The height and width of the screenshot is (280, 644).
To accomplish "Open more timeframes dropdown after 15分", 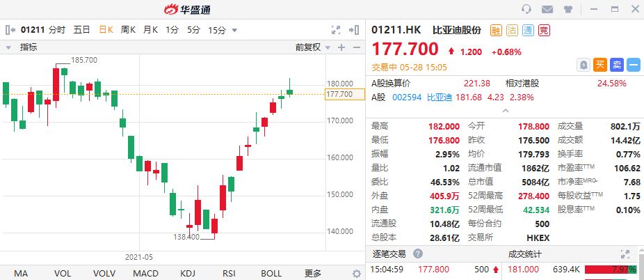I will 234,30.
